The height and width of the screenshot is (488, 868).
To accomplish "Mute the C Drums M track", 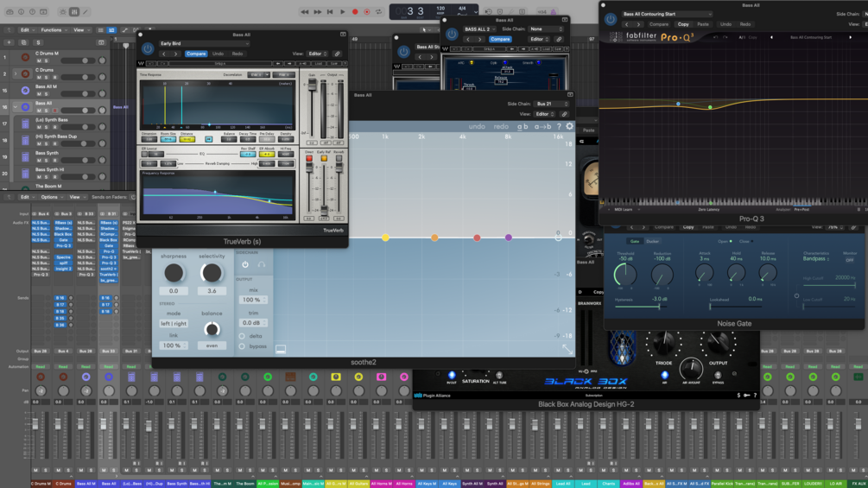I will tap(39, 60).
